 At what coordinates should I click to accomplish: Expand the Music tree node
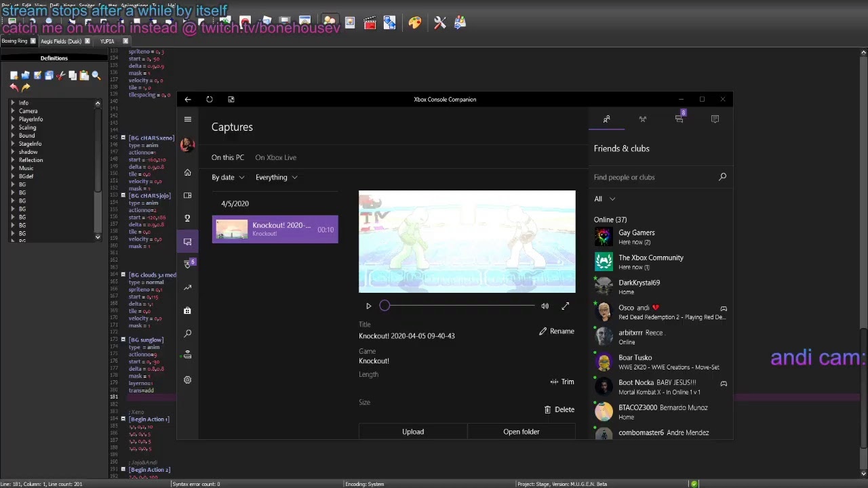click(12, 168)
